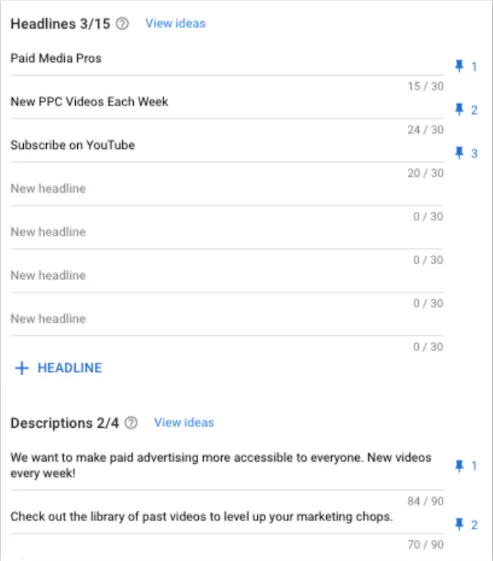Click the pin icon for Paid Media Pros headline
Image resolution: width=493 pixels, height=561 pixels.
coord(459,66)
